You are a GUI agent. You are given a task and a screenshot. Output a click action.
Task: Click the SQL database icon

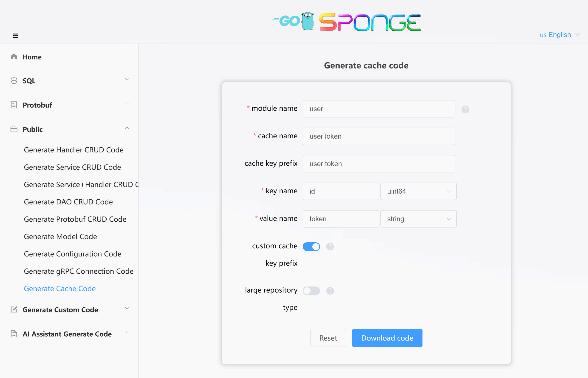[x=14, y=81]
